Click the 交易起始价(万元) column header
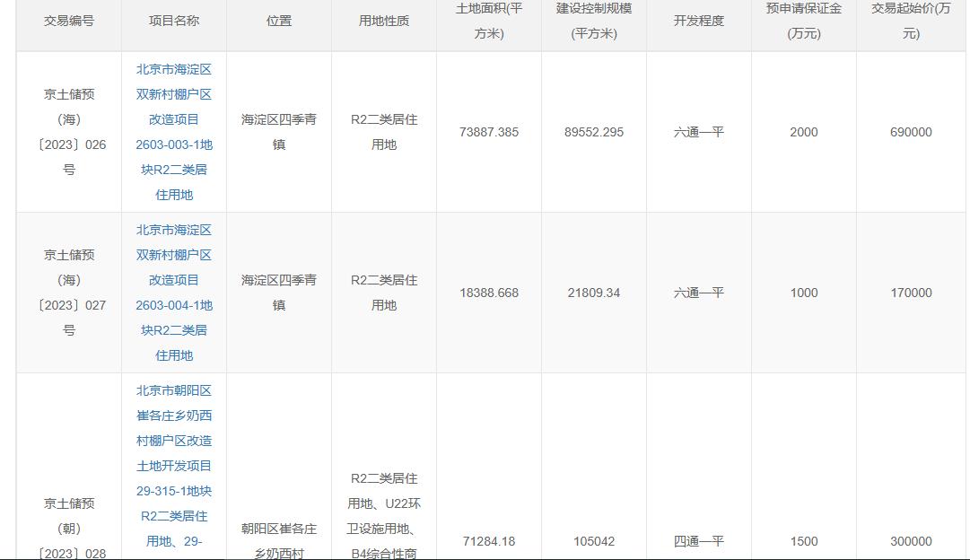Viewport: 970px width, 560px height. tap(913, 24)
